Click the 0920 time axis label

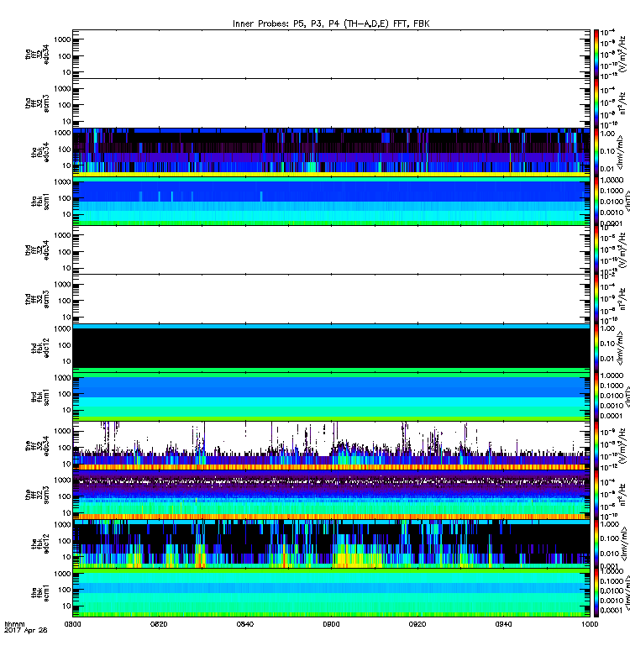[417, 624]
